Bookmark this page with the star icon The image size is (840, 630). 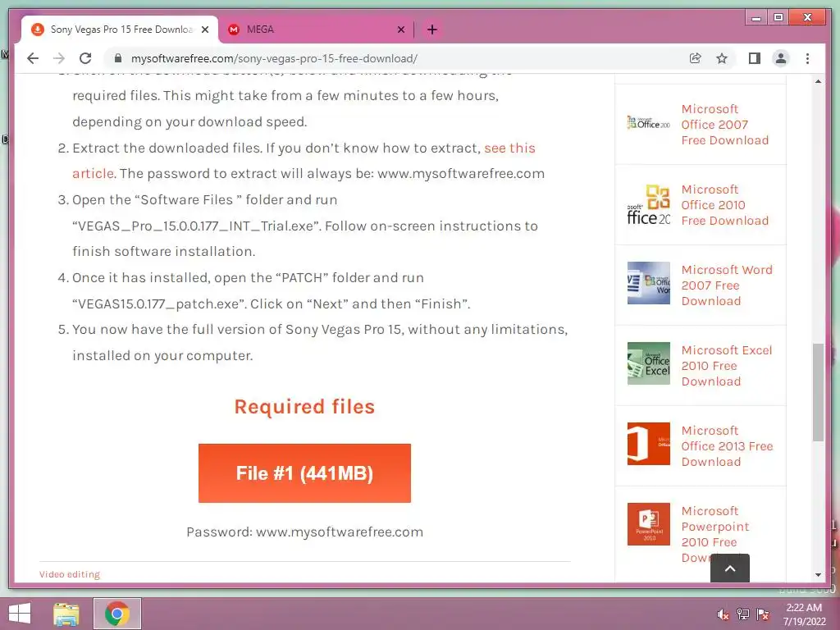click(x=722, y=58)
